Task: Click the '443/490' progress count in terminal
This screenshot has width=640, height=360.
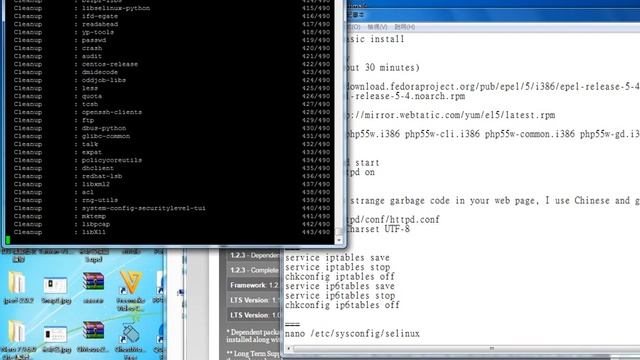Action: pos(316,232)
